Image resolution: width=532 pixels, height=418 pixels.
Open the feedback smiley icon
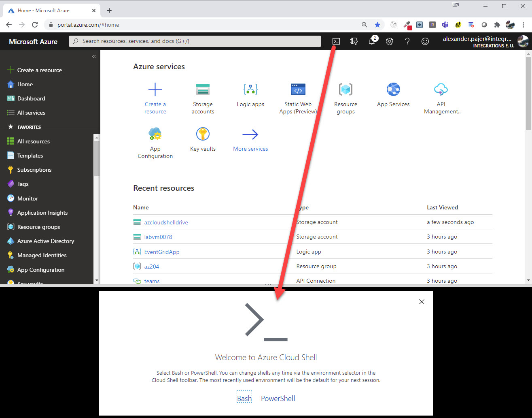425,41
